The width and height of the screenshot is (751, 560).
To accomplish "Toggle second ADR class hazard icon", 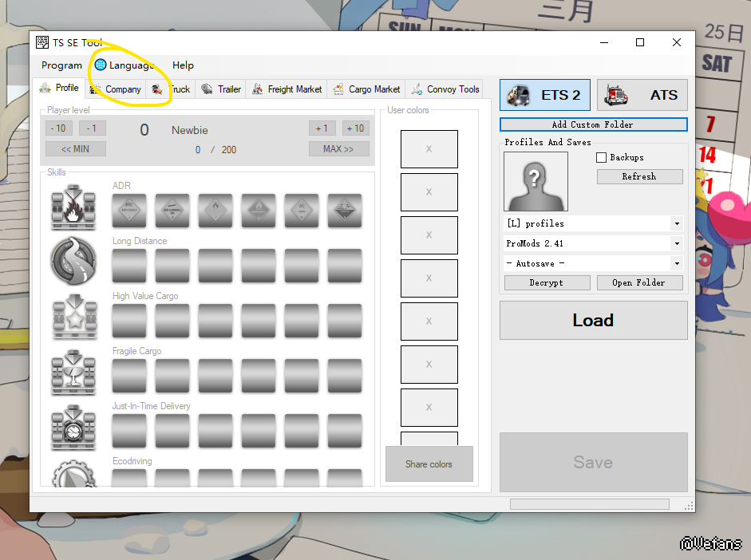I will coord(172,211).
